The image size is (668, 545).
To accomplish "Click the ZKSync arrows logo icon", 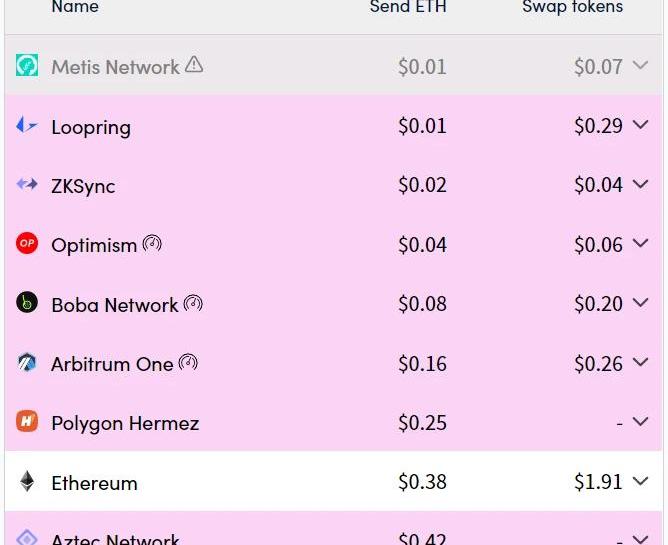I will pos(27,184).
